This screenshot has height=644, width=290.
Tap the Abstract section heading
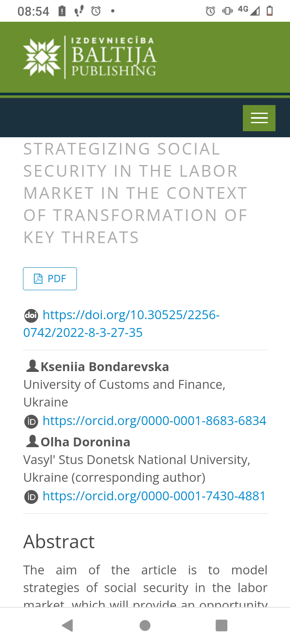coord(59,541)
